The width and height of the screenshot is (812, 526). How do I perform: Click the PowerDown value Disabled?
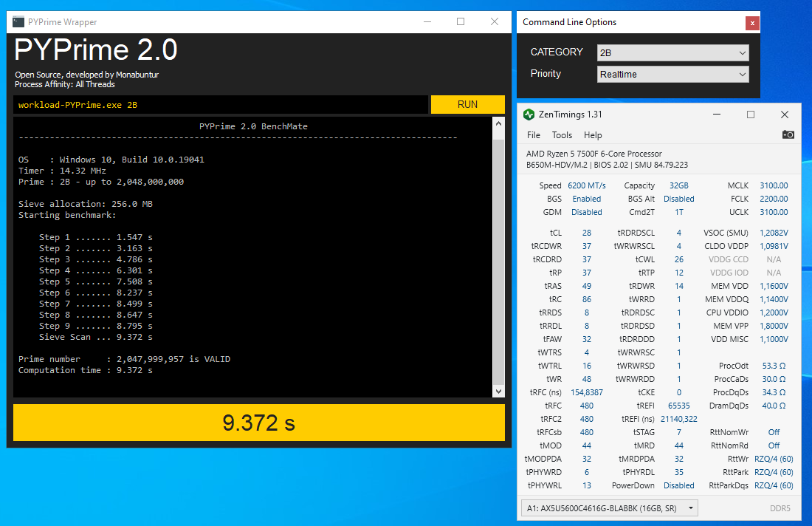[679, 485]
